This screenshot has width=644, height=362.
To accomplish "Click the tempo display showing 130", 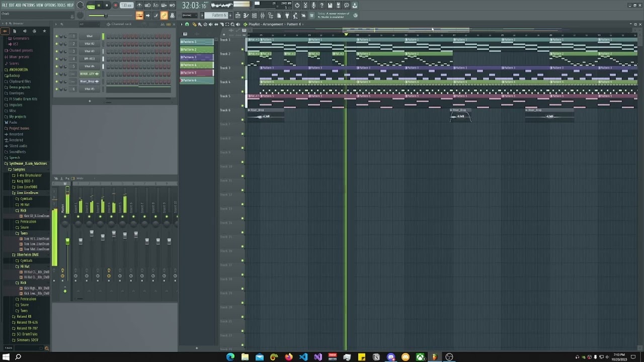I will tap(126, 6).
